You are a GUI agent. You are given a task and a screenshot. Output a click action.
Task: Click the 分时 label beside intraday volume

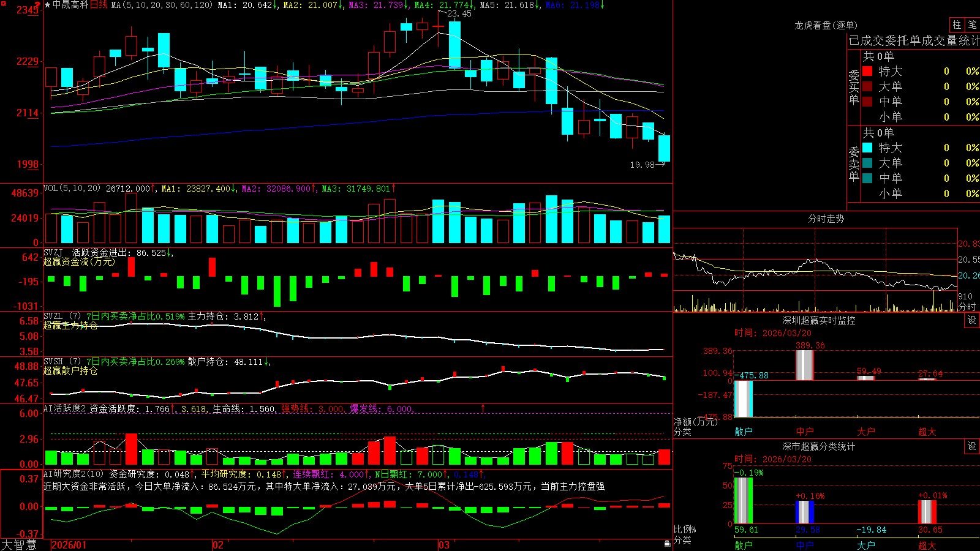coord(967,306)
